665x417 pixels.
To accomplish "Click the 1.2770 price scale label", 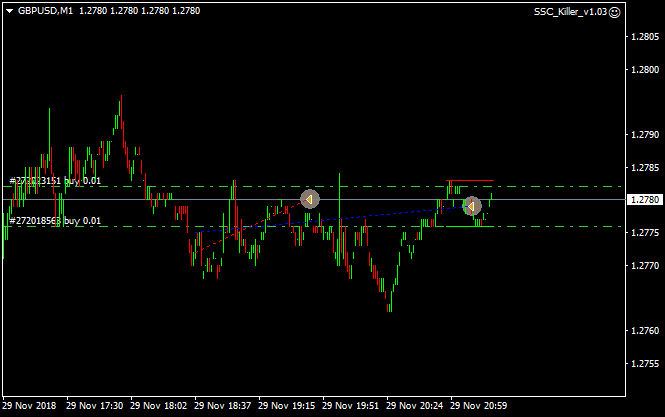I will click(645, 266).
